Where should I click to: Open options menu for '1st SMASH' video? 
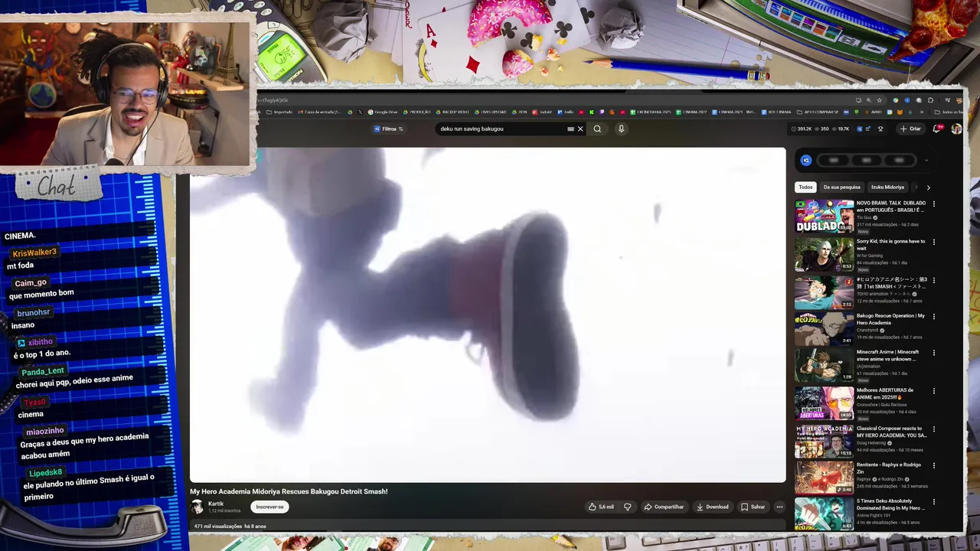[933, 280]
